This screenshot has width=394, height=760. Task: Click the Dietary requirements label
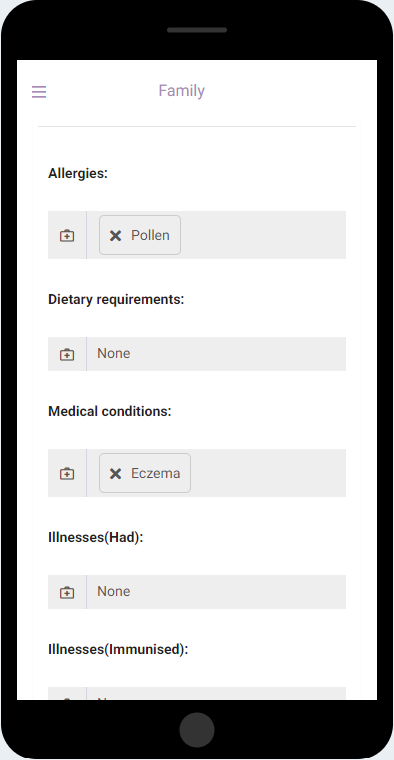pyautogui.click(x=116, y=300)
